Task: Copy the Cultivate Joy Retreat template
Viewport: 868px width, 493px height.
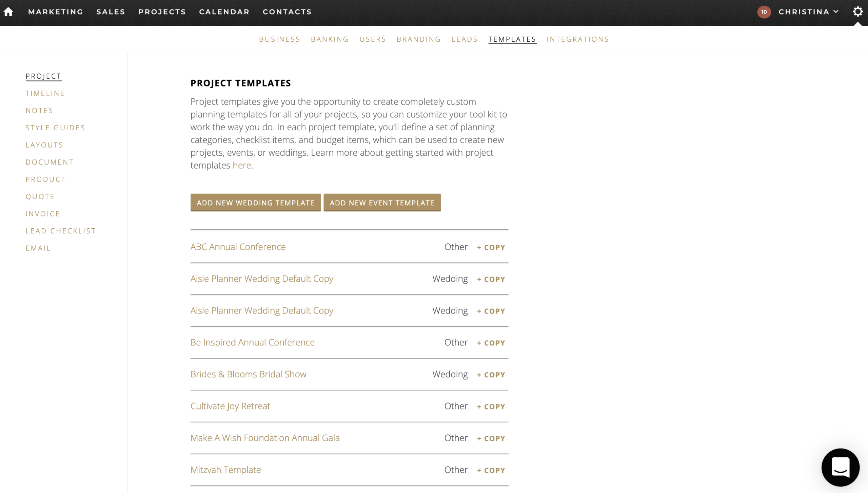Action: click(x=491, y=406)
